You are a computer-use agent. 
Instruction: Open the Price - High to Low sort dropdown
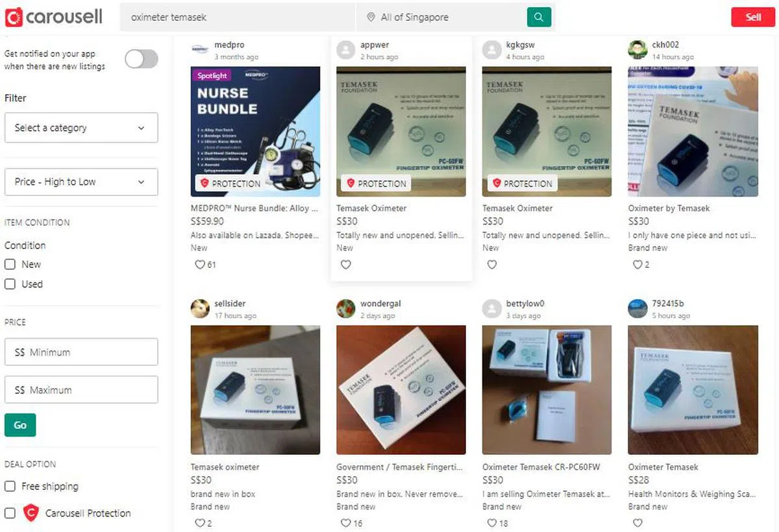[x=81, y=182]
